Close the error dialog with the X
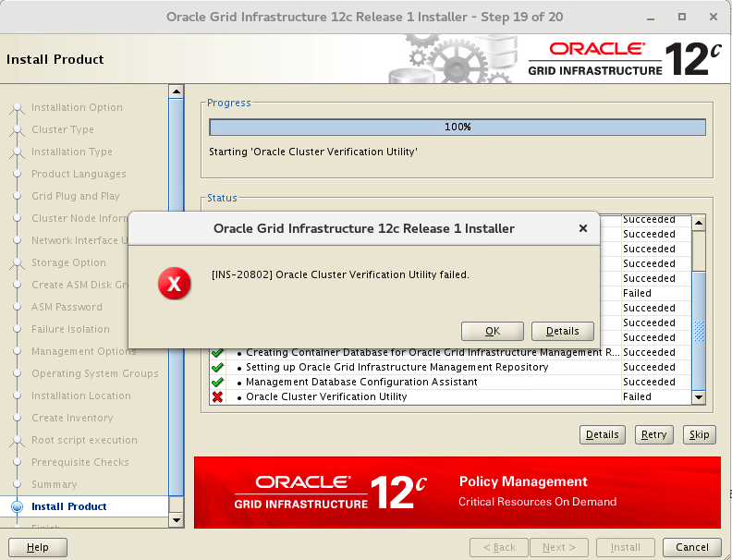Viewport: 732px width, 560px height. (x=582, y=228)
